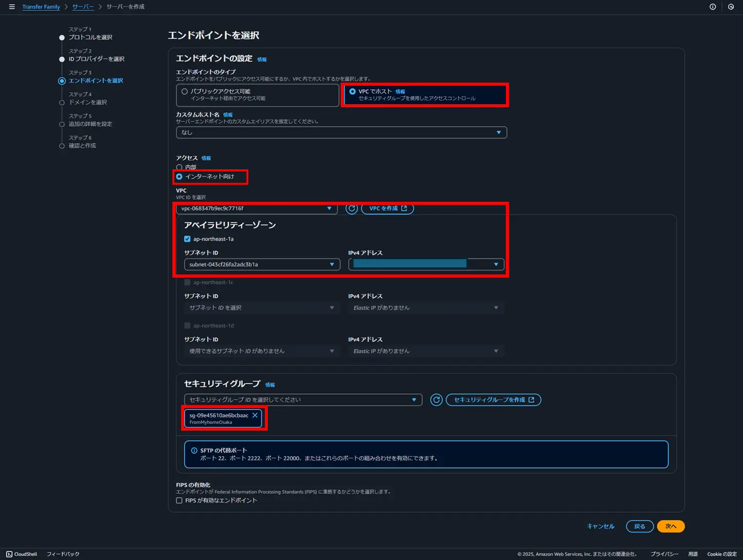Select パブリックアクセス可能 endpoint type
743x560 pixels.
pos(185,91)
